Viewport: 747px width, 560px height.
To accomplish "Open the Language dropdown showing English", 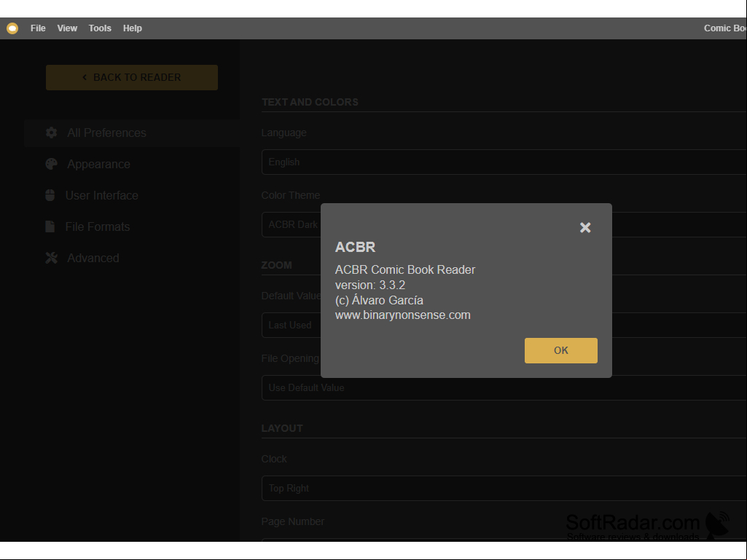I will tap(504, 162).
